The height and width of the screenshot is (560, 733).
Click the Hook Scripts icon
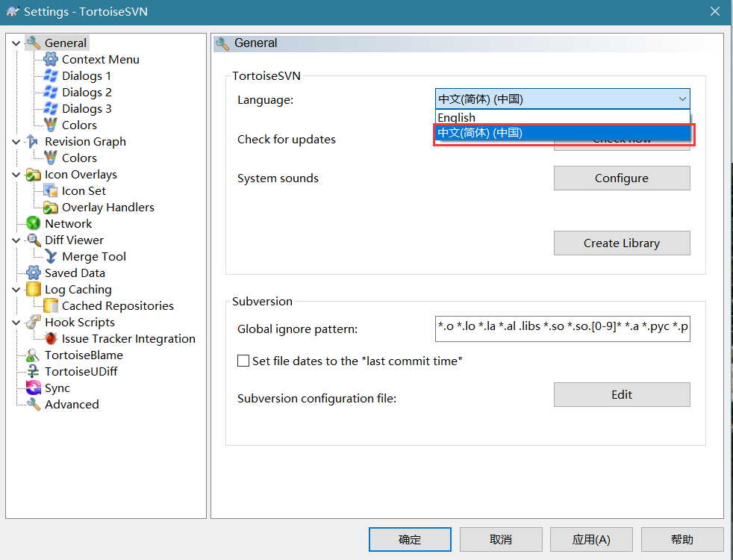coord(33,322)
